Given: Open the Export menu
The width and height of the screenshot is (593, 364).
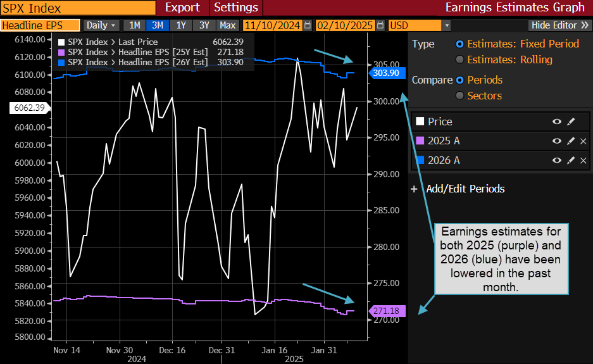Looking at the screenshot, I should click(182, 7).
